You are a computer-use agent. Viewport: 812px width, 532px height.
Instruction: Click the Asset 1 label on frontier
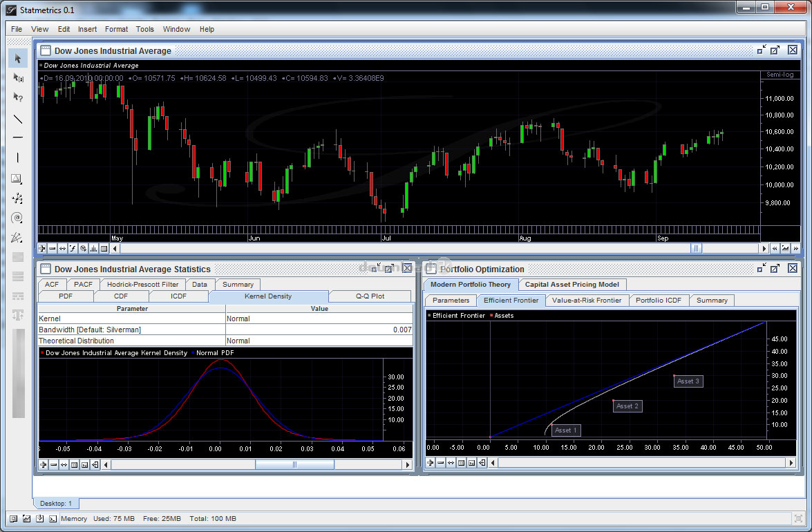tap(565, 430)
